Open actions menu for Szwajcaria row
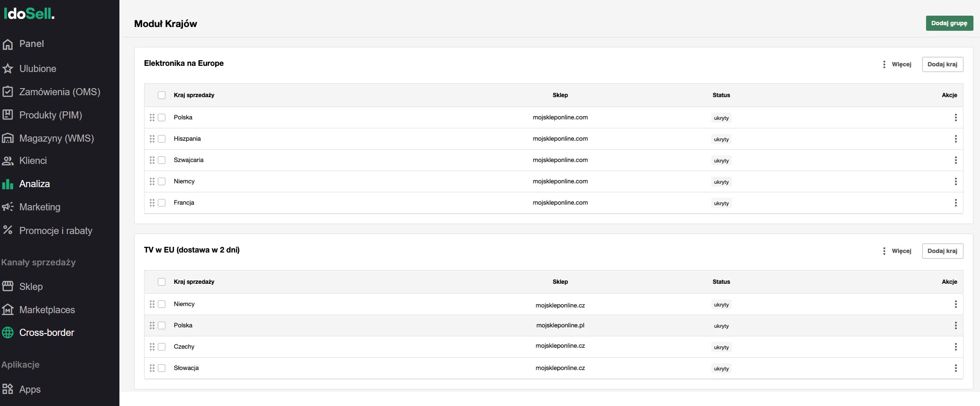Image resolution: width=980 pixels, height=406 pixels. 955,160
